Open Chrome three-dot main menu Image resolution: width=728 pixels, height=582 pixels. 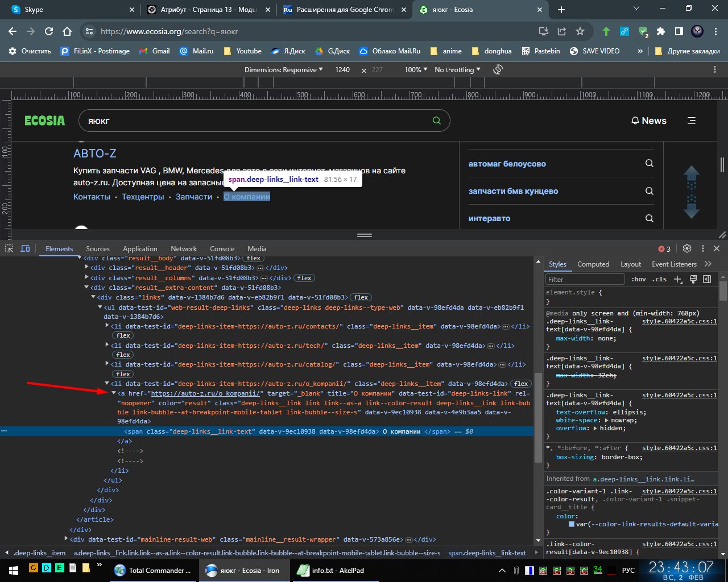[x=715, y=31]
